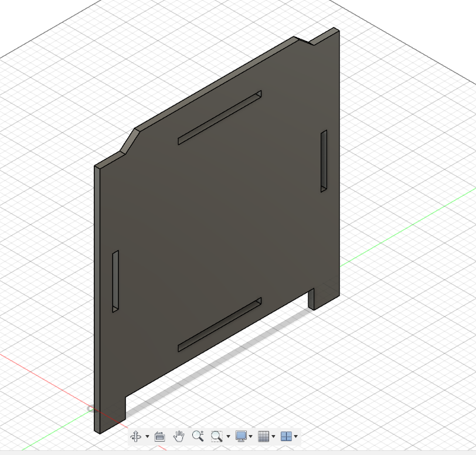
Task: Select the large front face of panel
Action: (x=219, y=231)
